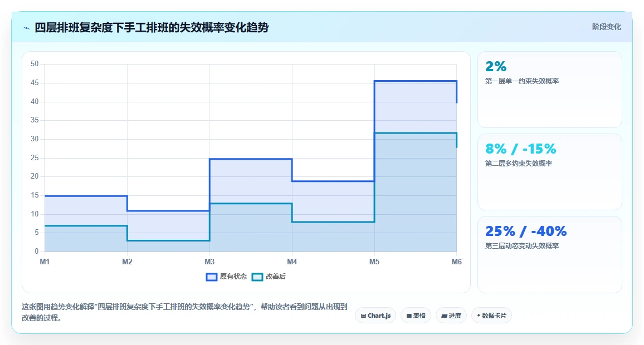Image resolution: width=644 pixels, height=345 pixels.
Task: Open the 2% 第一层单一约束失效概率 card
Action: 549,90
